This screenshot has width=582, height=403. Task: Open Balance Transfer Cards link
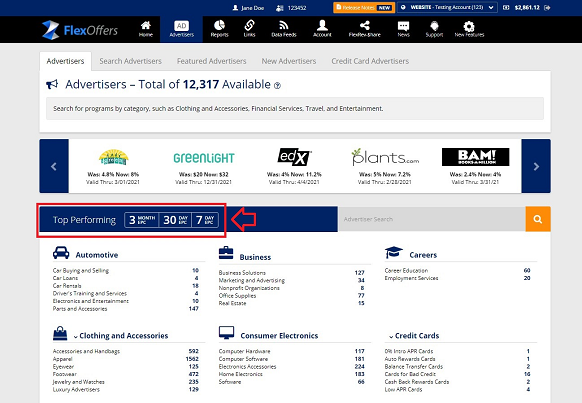tap(413, 367)
